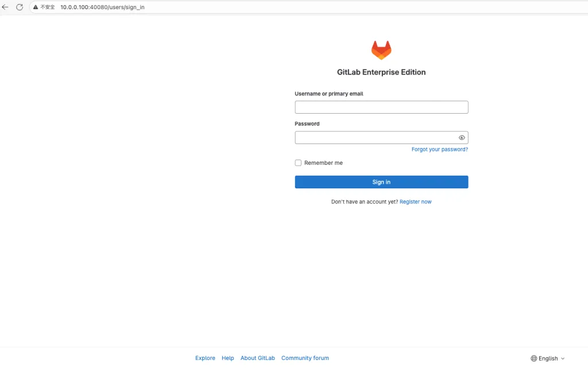588x368 pixels.
Task: Click the globe icon next to English
Action: [535, 358]
